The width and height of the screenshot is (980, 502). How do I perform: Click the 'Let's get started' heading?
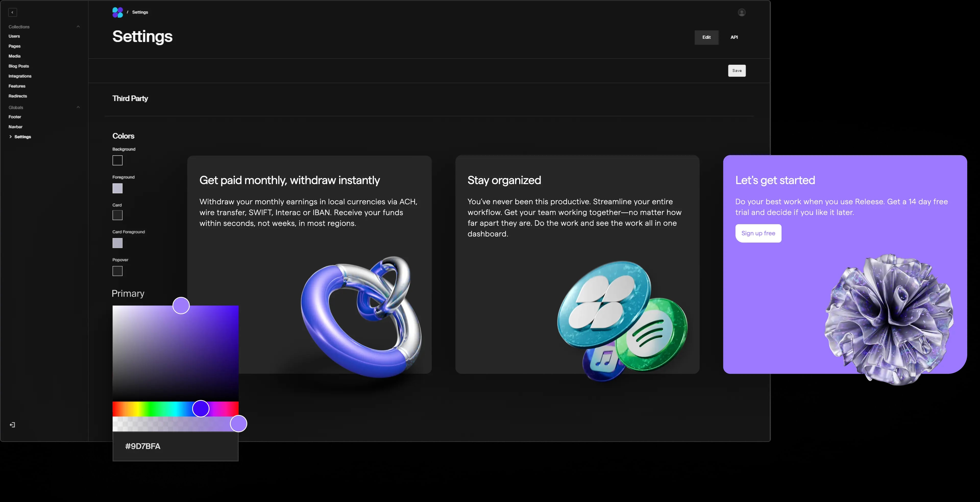pyautogui.click(x=775, y=180)
